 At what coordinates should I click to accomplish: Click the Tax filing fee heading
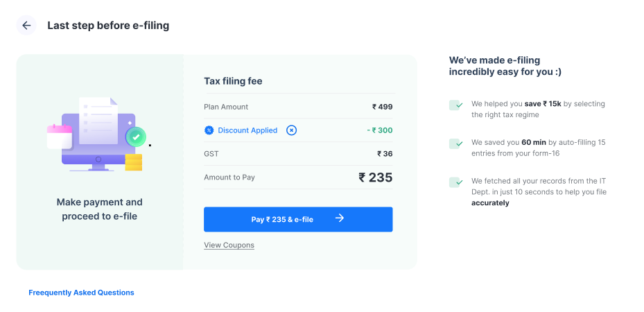[233, 81]
